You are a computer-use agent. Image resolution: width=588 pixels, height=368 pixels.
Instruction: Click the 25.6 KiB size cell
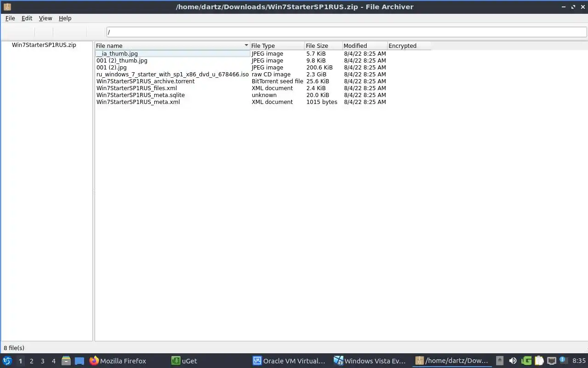coord(317,81)
